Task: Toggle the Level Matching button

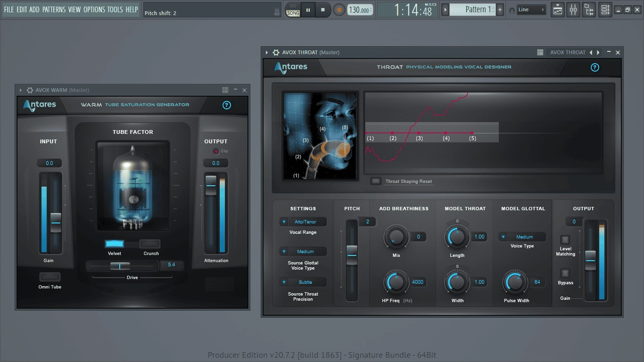Action: [x=565, y=239]
